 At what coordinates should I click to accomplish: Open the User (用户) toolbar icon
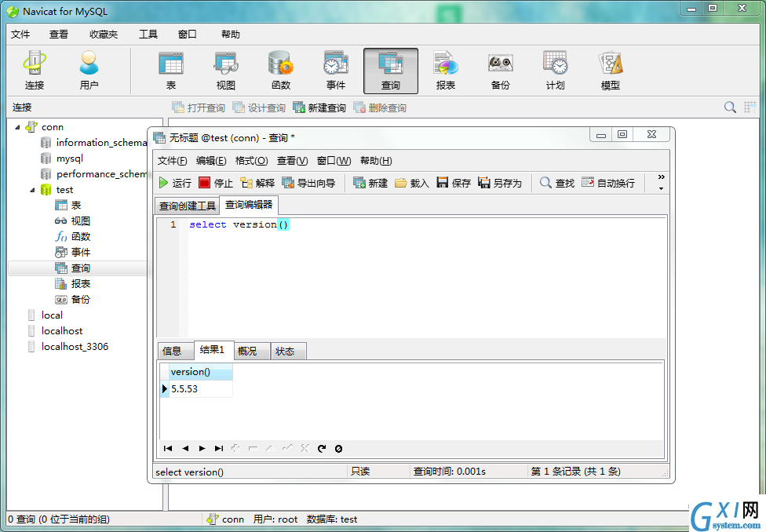pyautogui.click(x=89, y=71)
